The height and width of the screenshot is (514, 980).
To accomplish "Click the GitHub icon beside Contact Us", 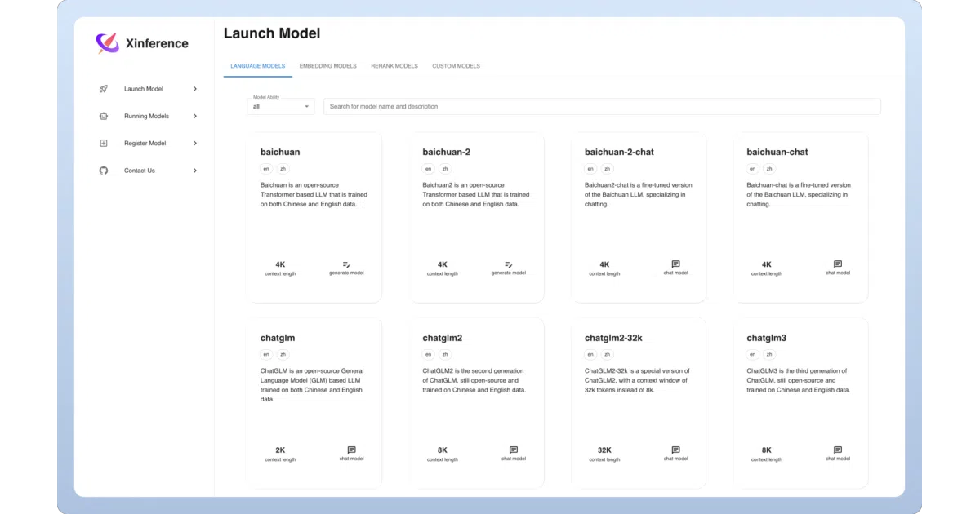I will pyautogui.click(x=104, y=171).
